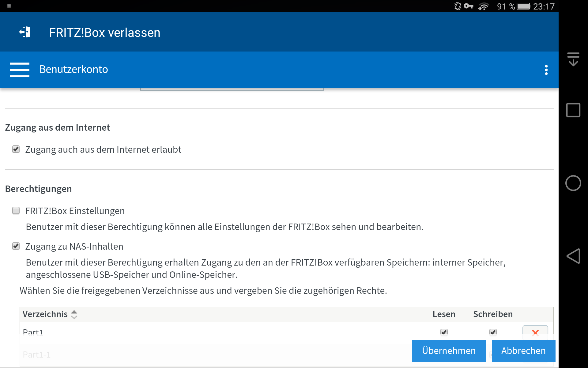The width and height of the screenshot is (588, 368).
Task: Toggle Schreiben checkbox for Part1
Action: coord(493,332)
